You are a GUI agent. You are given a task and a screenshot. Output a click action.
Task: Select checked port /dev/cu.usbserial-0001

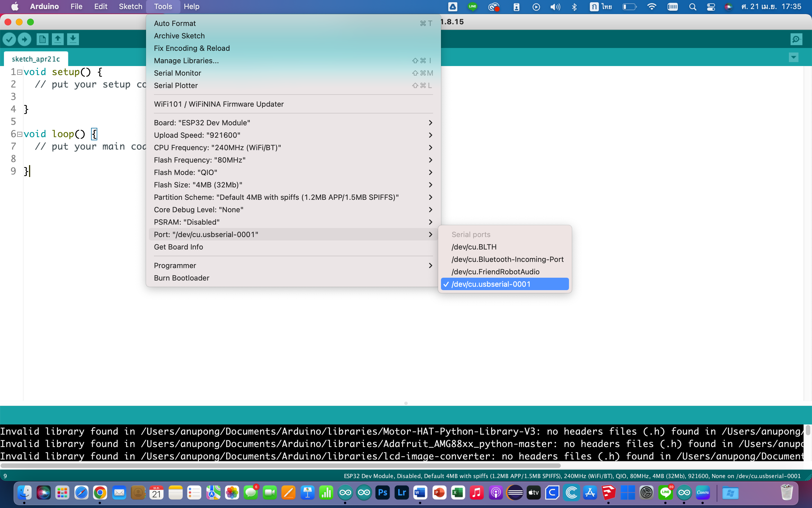[505, 284]
